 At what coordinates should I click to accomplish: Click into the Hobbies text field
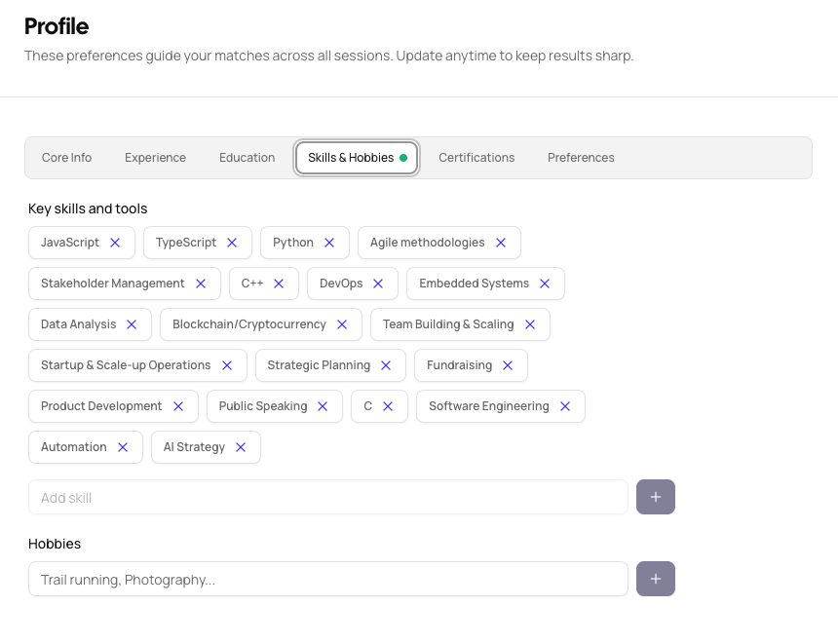[x=327, y=579]
